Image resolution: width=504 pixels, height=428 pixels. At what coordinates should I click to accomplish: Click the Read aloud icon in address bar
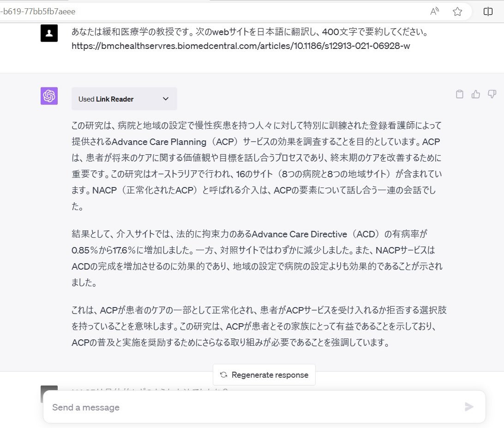[x=435, y=11]
